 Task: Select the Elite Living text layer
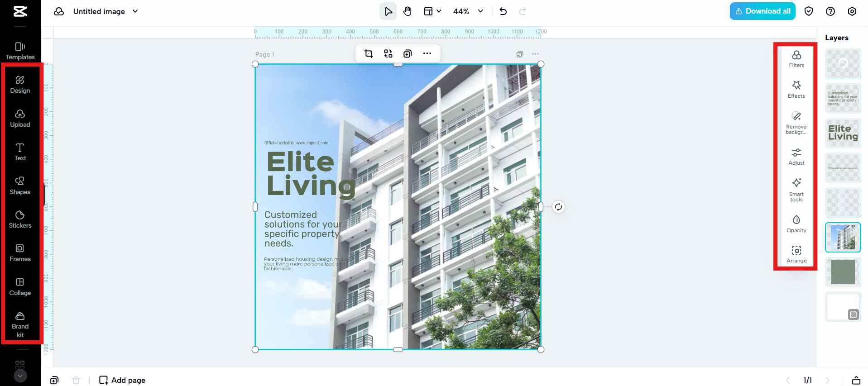(x=843, y=133)
